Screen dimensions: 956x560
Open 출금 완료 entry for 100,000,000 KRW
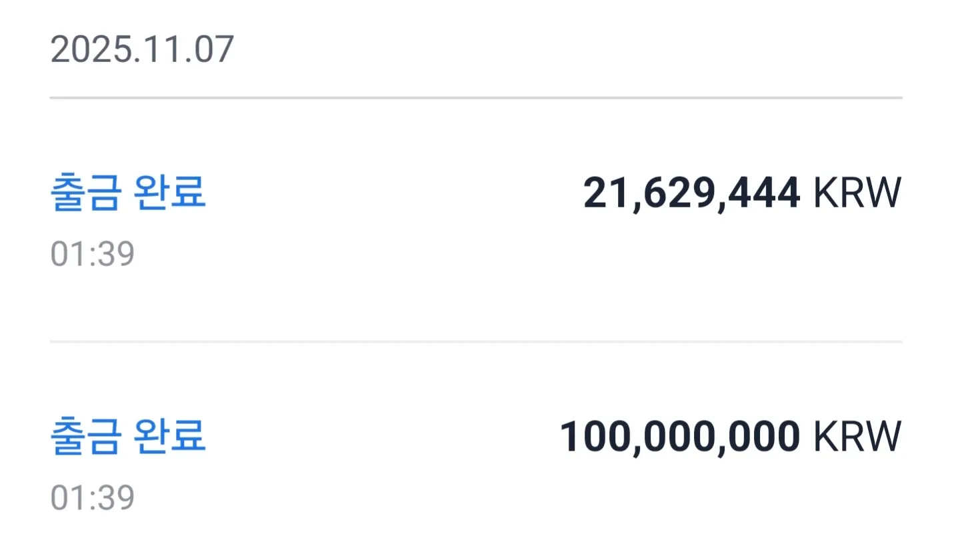click(128, 437)
